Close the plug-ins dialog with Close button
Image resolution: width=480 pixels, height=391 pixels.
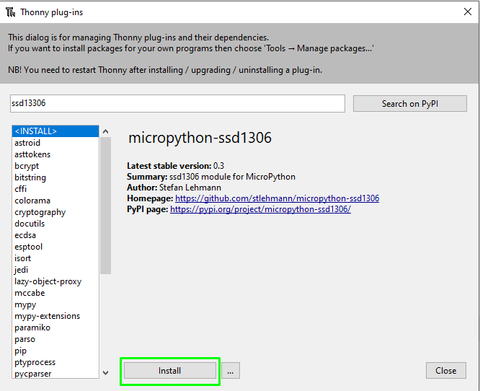[446, 371]
